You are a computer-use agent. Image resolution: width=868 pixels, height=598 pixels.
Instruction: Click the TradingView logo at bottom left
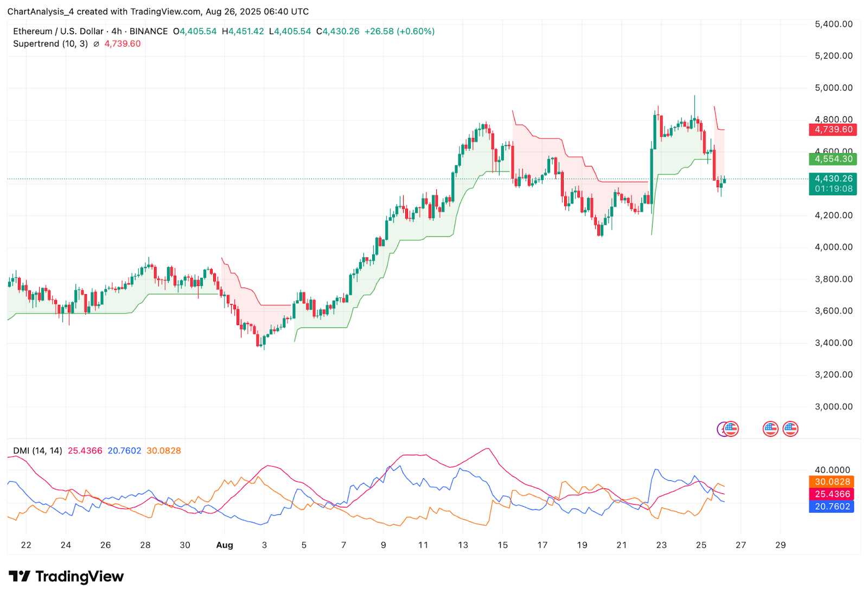[66, 576]
